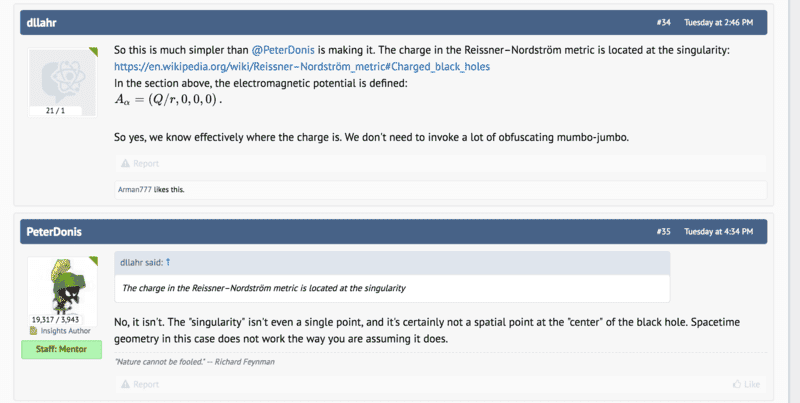Open Arman777's profile from likes list

135,189
